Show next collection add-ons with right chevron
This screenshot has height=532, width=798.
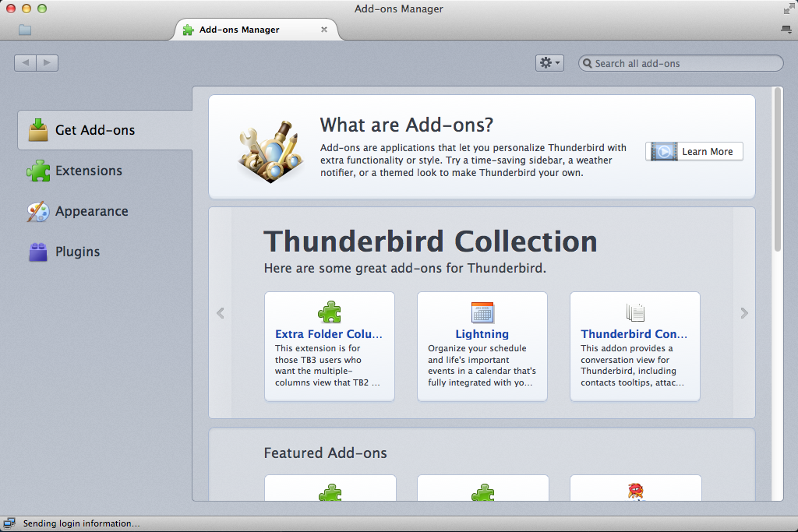(744, 313)
